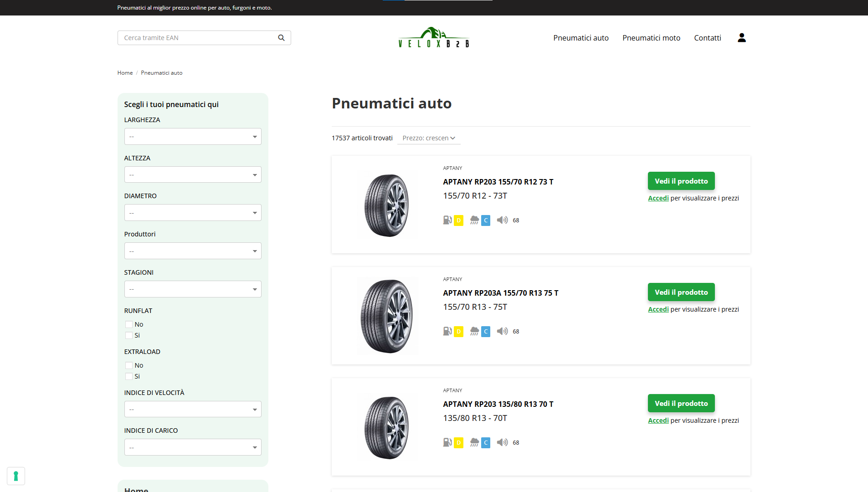This screenshot has height=492, width=868.
Task: Click the '155/70 R12 - 73T' size text
Action: click(475, 196)
